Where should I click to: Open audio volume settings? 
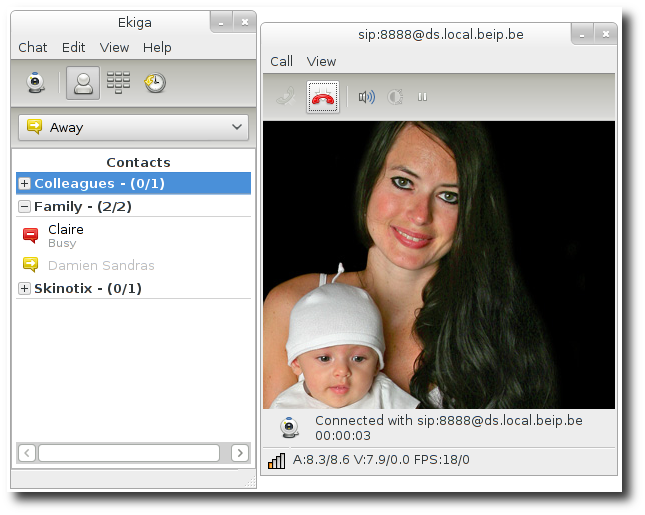pyautogui.click(x=367, y=97)
